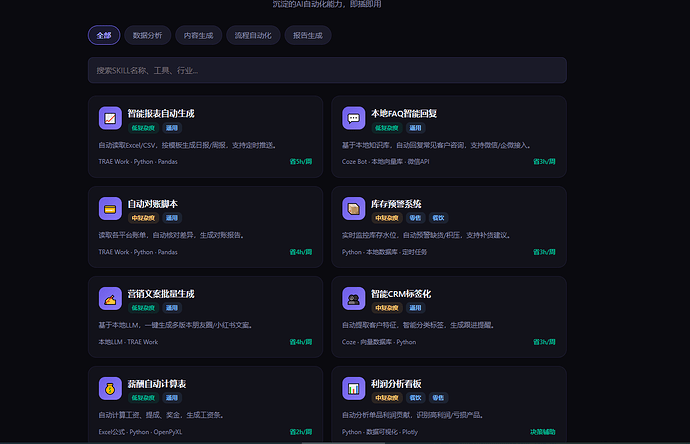Show the 报告生成 category tab

coord(308,35)
